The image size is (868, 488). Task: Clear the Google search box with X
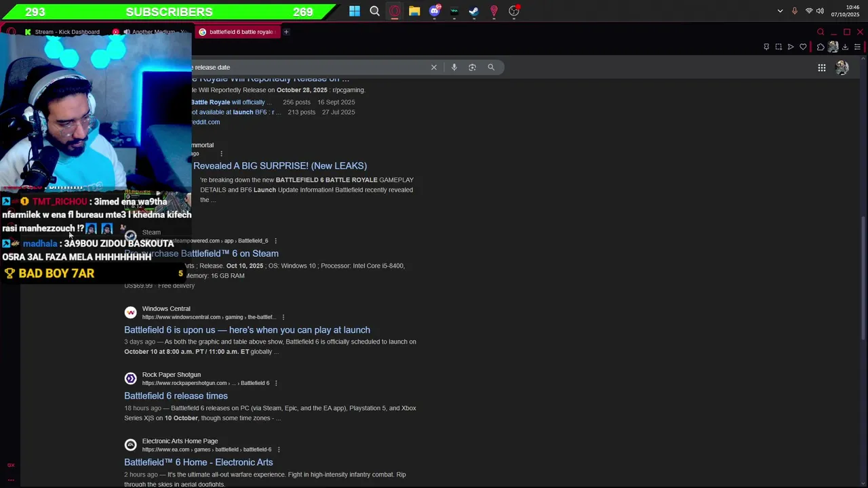[x=434, y=67]
